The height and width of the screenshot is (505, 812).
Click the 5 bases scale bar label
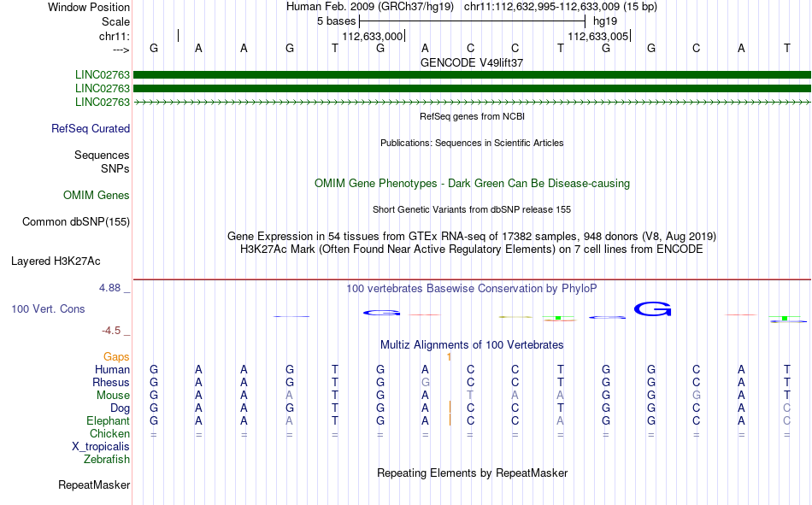click(x=336, y=21)
